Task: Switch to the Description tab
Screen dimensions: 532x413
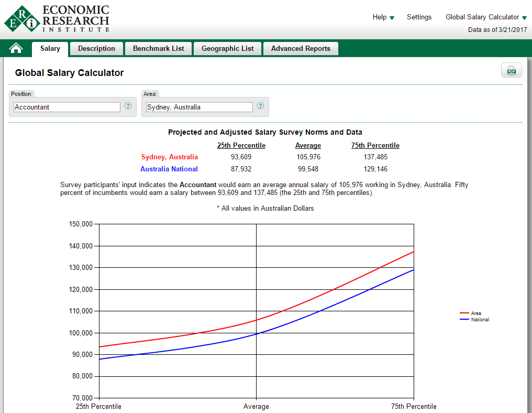Action: pyautogui.click(x=96, y=49)
